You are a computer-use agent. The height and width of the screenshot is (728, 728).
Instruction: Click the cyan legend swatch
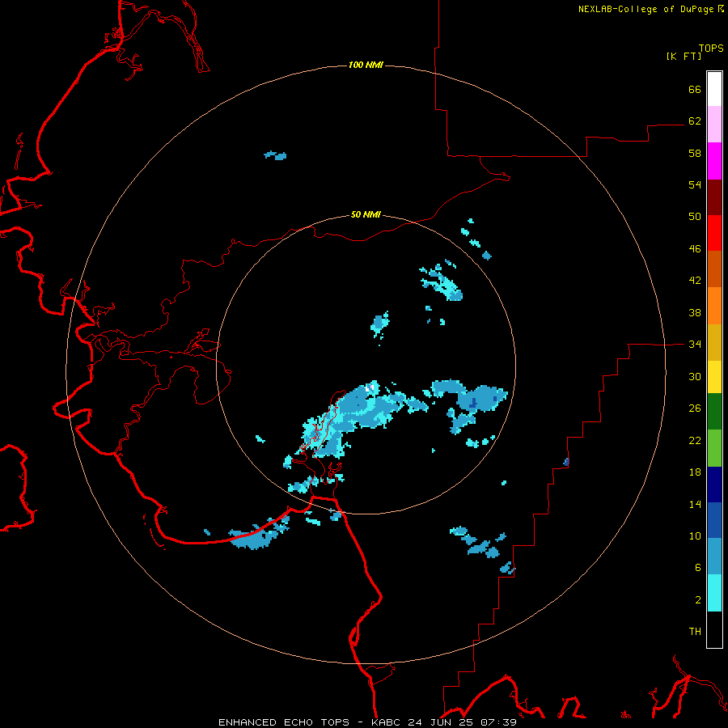(714, 593)
